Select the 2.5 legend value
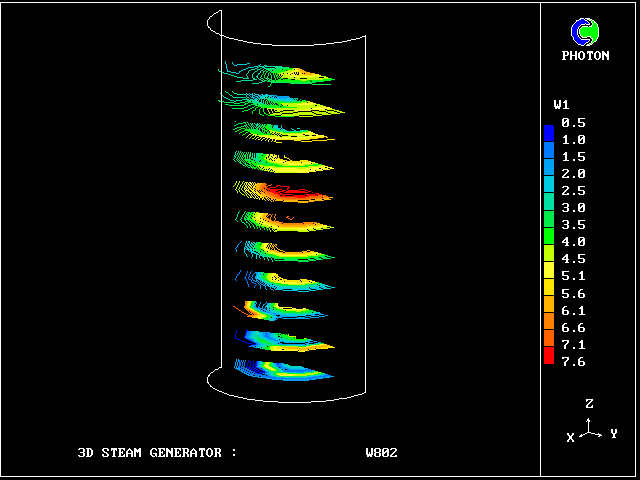640x480 pixels. tap(573, 191)
